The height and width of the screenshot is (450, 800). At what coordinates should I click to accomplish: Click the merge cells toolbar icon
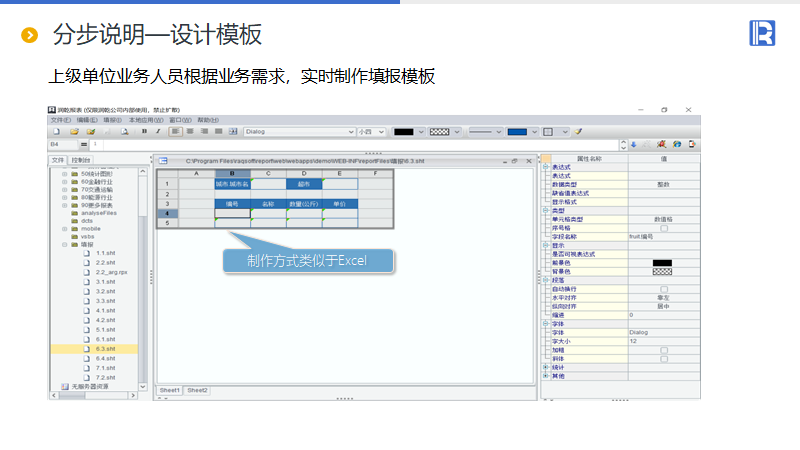233,132
